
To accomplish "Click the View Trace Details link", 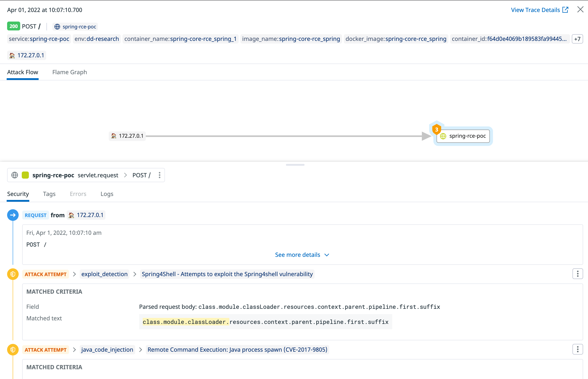I will point(535,10).
